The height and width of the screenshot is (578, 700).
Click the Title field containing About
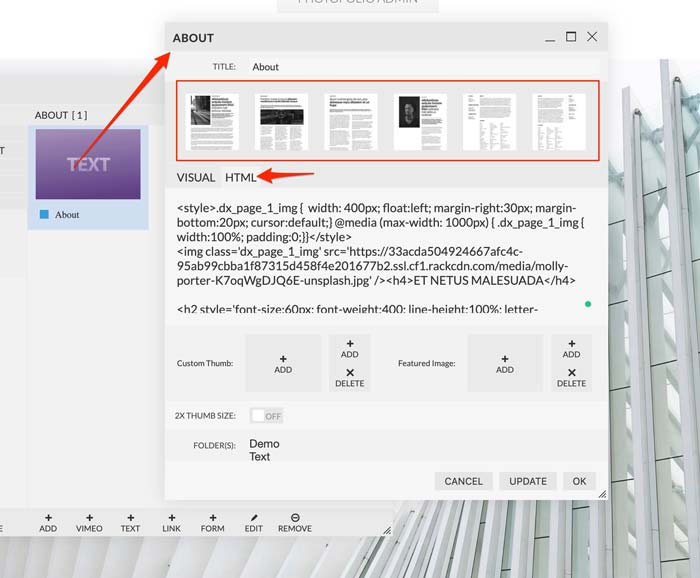pos(423,67)
